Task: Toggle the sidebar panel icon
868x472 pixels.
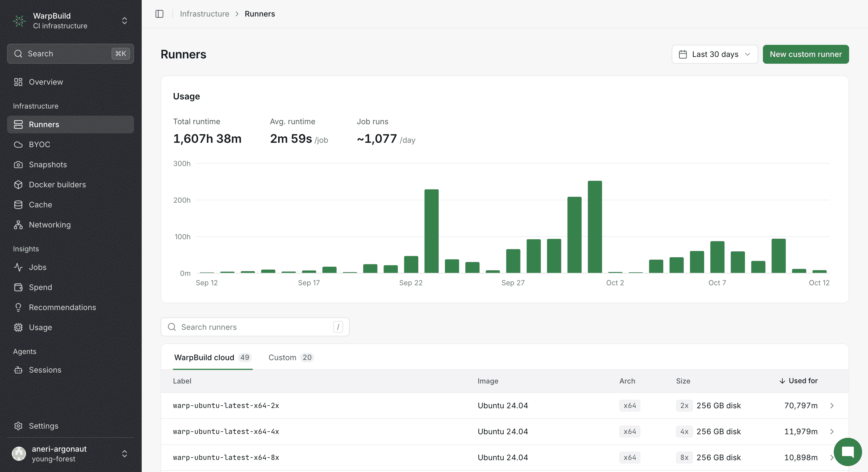Action: [159, 14]
